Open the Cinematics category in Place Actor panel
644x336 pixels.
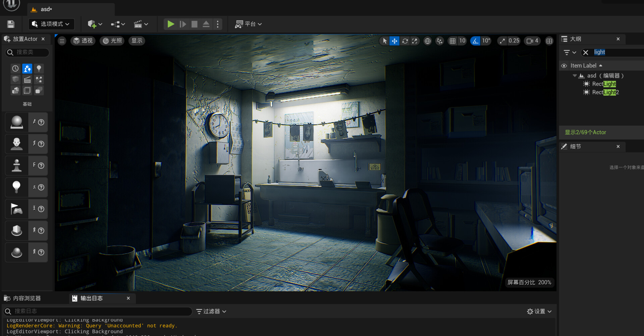(27, 80)
